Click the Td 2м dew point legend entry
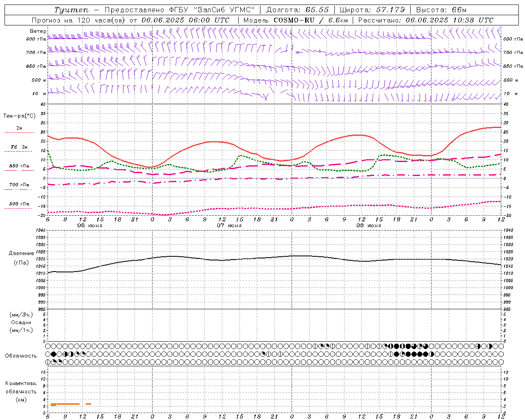The height and width of the screenshot is (420, 525). 19,147
